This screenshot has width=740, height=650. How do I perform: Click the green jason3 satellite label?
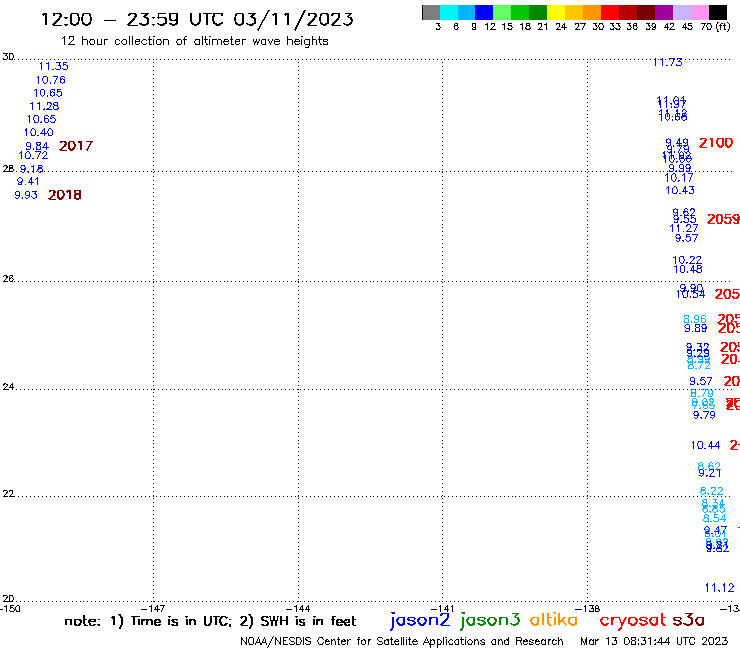click(x=490, y=620)
